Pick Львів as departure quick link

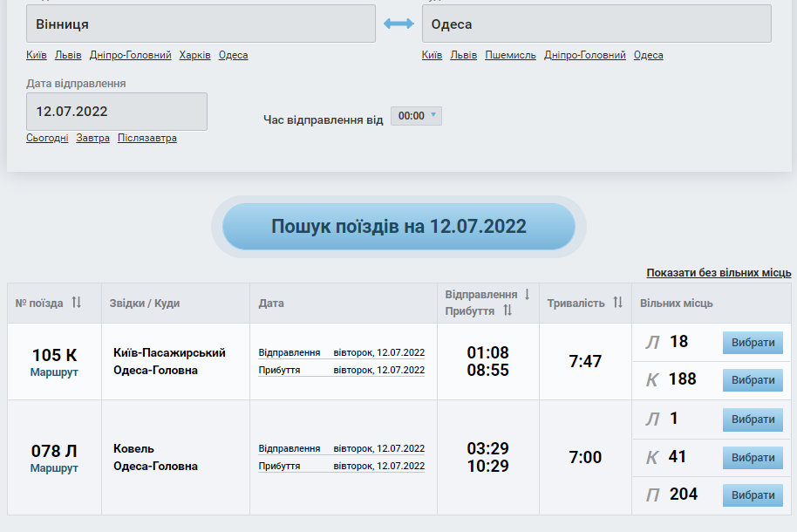[68, 55]
